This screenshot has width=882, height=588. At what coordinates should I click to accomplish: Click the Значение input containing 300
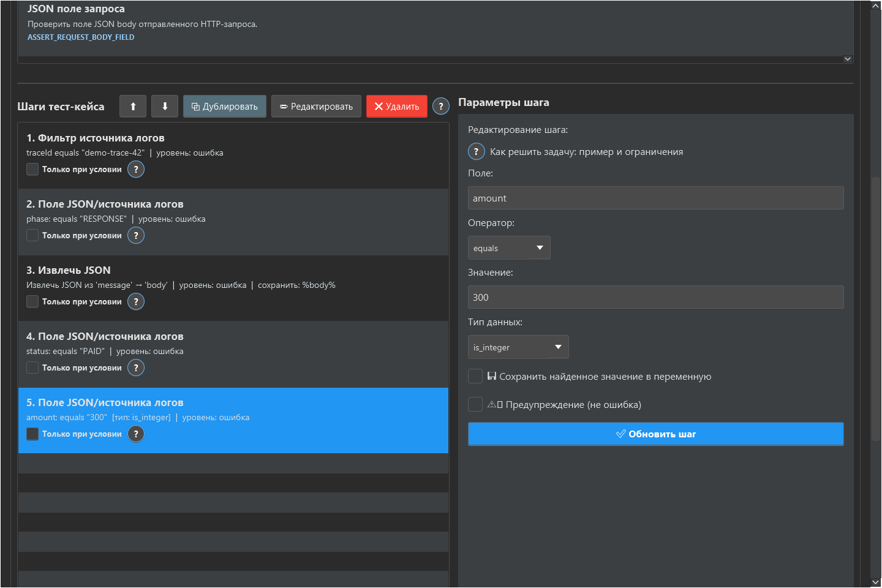pos(656,298)
